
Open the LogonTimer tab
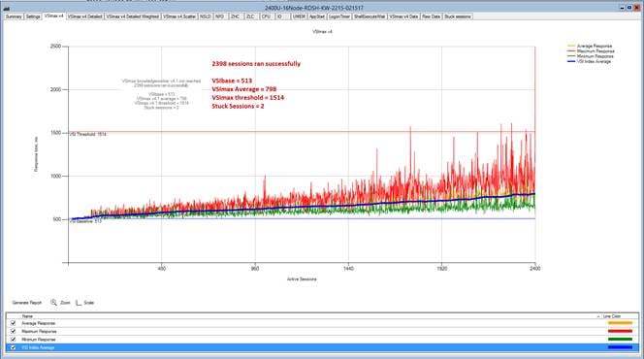(339, 16)
